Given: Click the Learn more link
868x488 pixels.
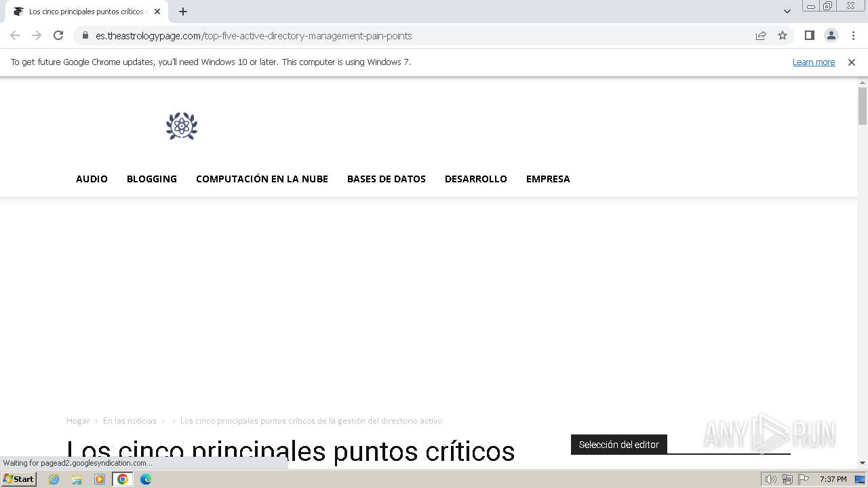Looking at the screenshot, I should click(814, 62).
